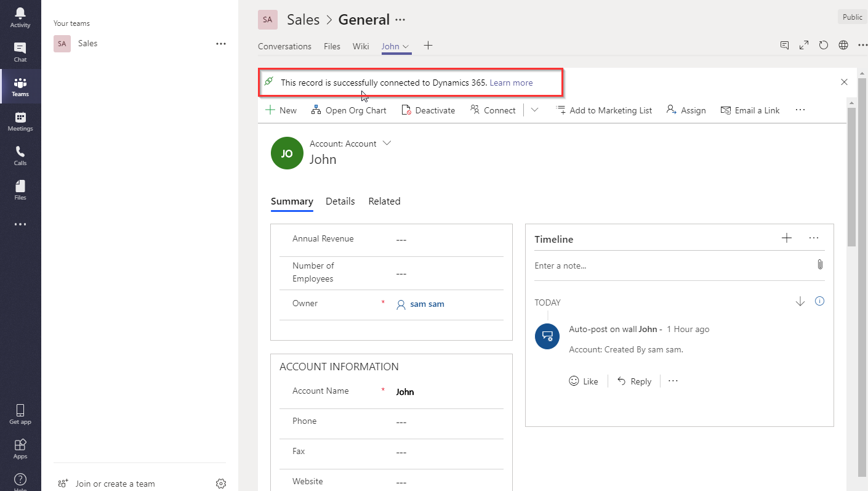
Task: Open command bar overflow ellipsis
Action: [x=800, y=110]
